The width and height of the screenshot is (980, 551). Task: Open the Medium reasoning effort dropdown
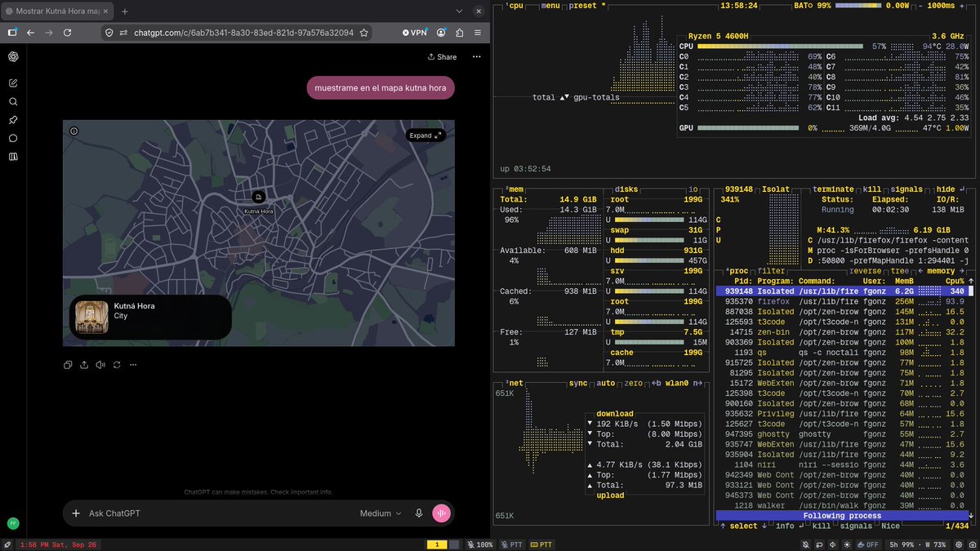point(381,513)
